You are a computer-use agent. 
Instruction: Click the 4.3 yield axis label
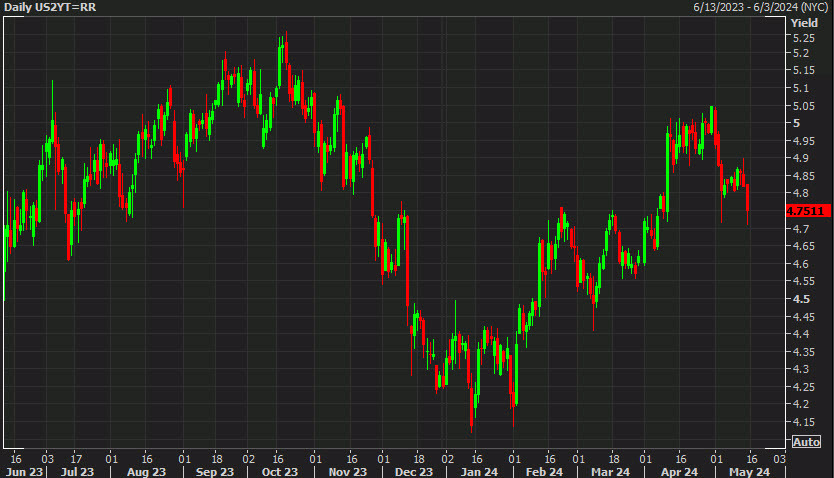[800, 369]
